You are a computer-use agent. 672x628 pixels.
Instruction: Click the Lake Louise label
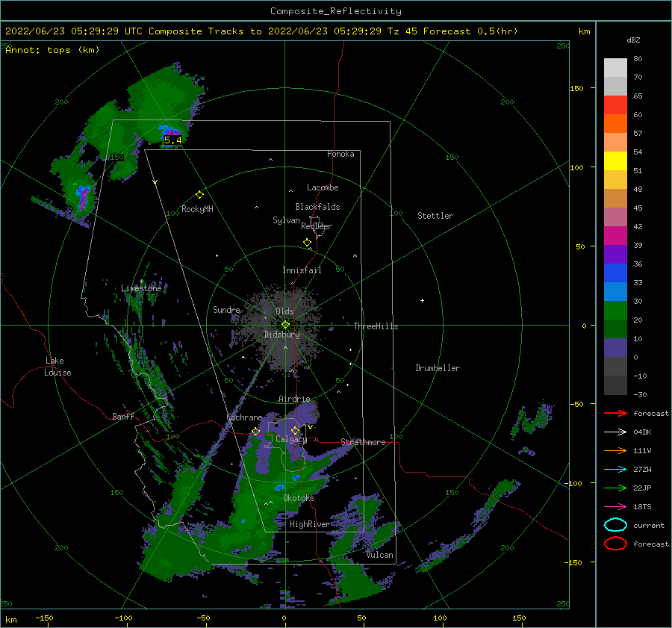(57, 367)
